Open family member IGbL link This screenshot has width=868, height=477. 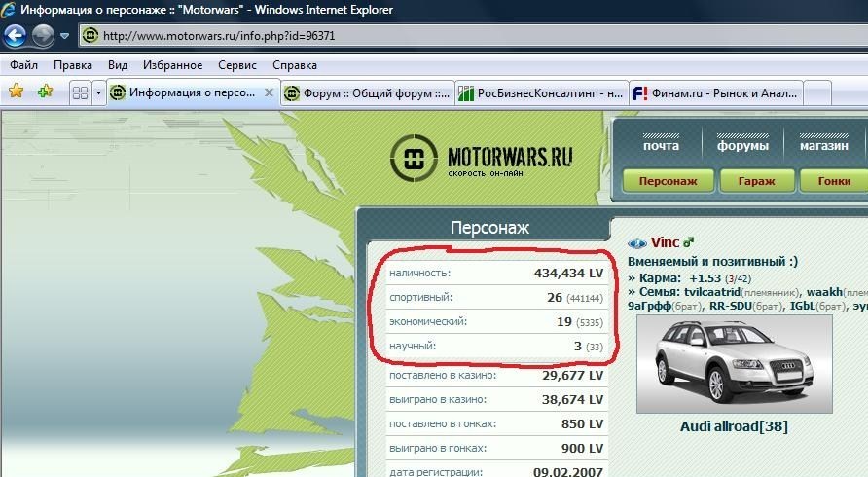click(x=802, y=306)
